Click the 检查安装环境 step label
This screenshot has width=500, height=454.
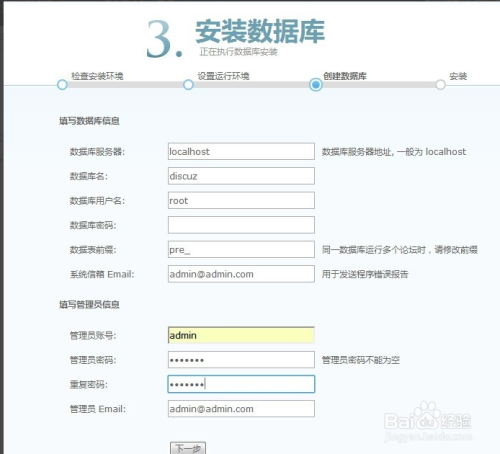(x=97, y=76)
